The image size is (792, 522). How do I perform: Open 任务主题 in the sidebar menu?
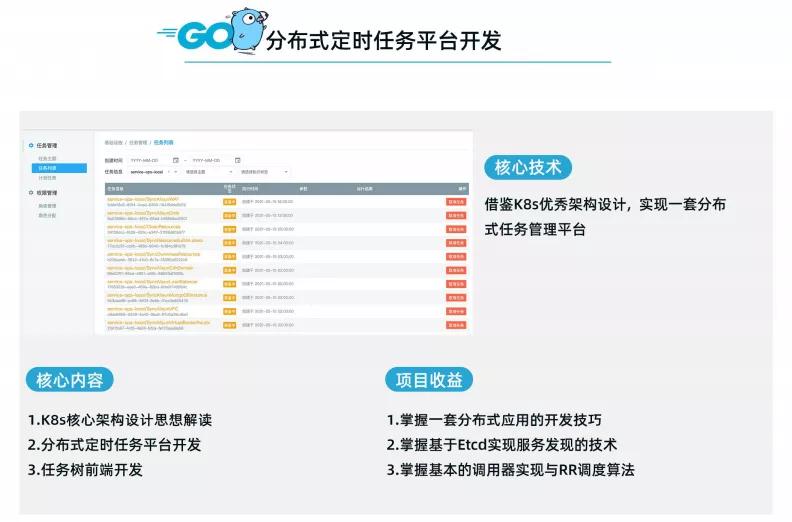coord(48,158)
